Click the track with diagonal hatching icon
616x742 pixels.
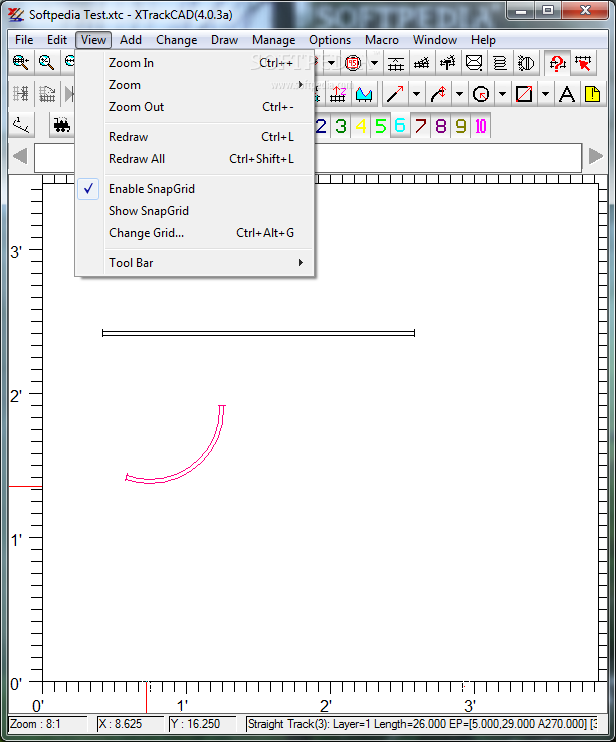(x=421, y=62)
